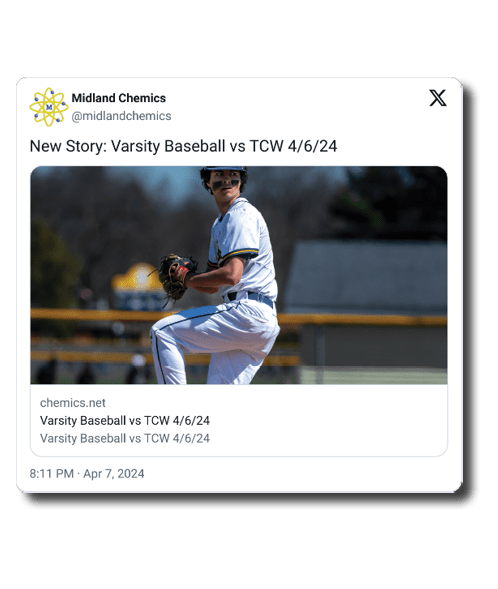Viewport: 498px width, 589px height.
Task: Open the chemics.net domain link
Action: (73, 403)
